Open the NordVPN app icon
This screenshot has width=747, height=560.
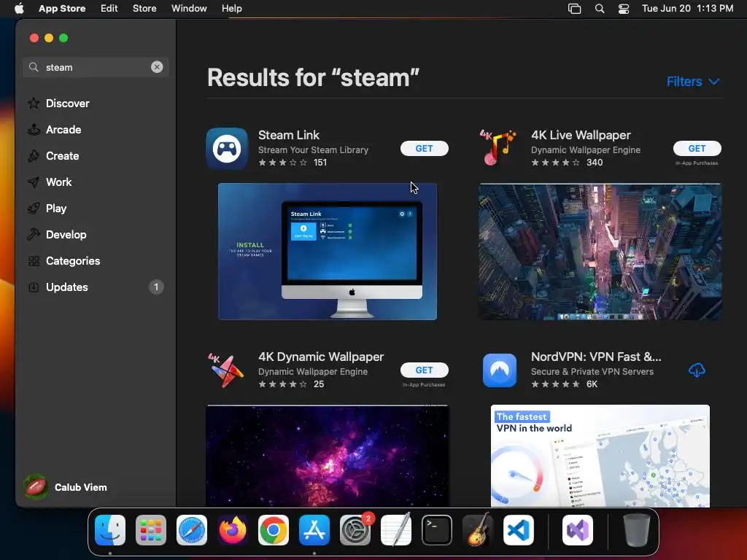pos(499,370)
